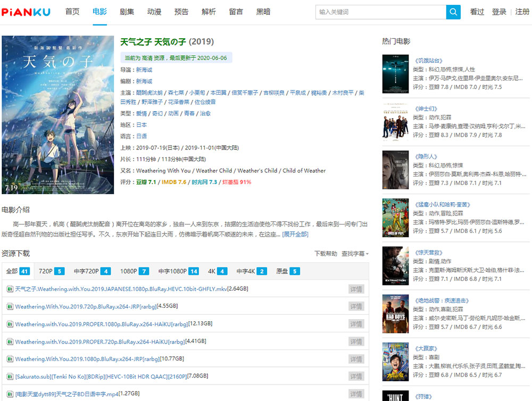Open 《猛禽小队和哈莉·奎茵》 title link
The image size is (532, 401).
(442, 205)
